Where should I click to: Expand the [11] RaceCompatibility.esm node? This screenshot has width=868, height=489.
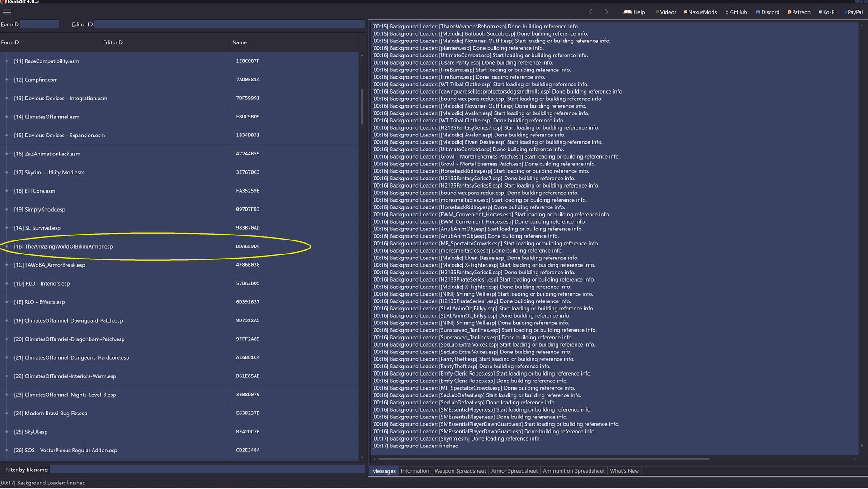pyautogui.click(x=7, y=61)
